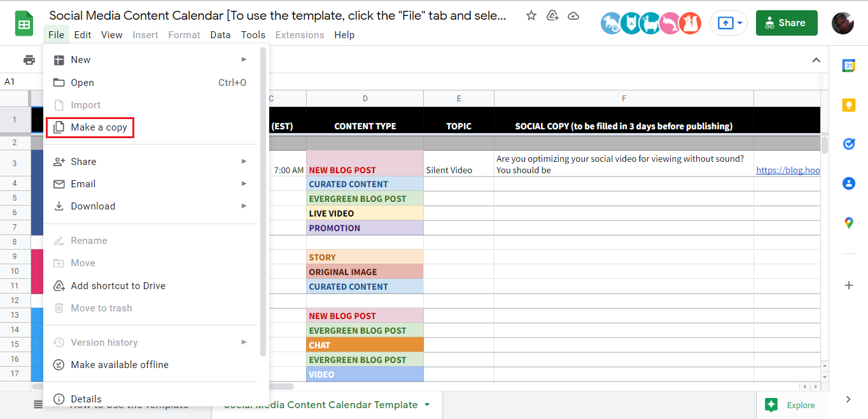Open the blog hyperlink in row 3
This screenshot has height=419, width=868.
[x=788, y=170]
